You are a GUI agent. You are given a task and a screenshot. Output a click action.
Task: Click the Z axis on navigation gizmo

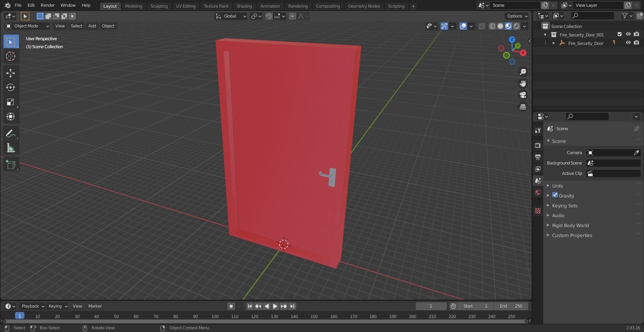pyautogui.click(x=512, y=39)
